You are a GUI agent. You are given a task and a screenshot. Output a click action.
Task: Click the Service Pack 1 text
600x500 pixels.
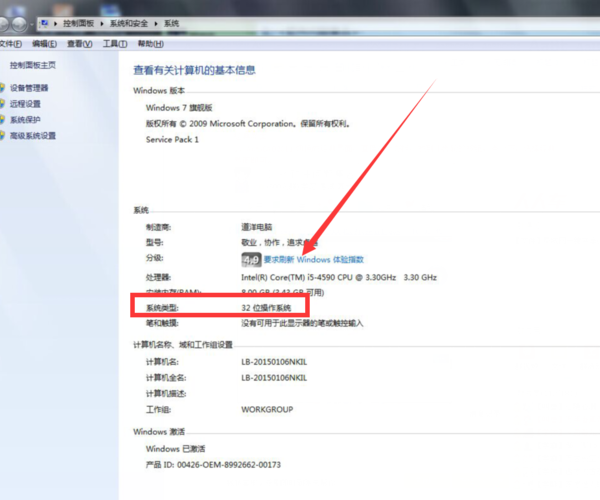point(172,139)
